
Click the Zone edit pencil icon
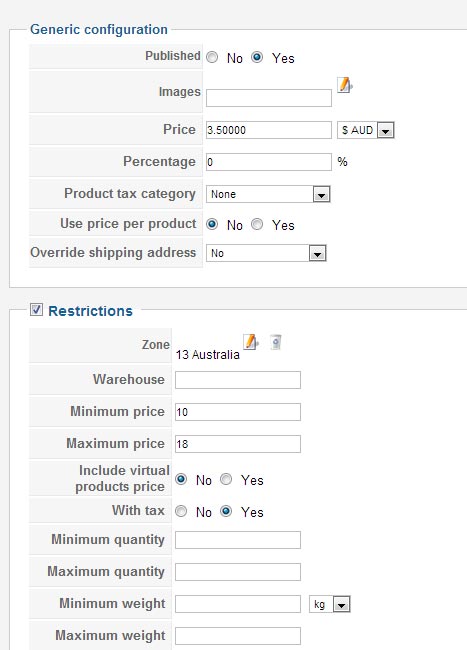pyautogui.click(x=251, y=342)
